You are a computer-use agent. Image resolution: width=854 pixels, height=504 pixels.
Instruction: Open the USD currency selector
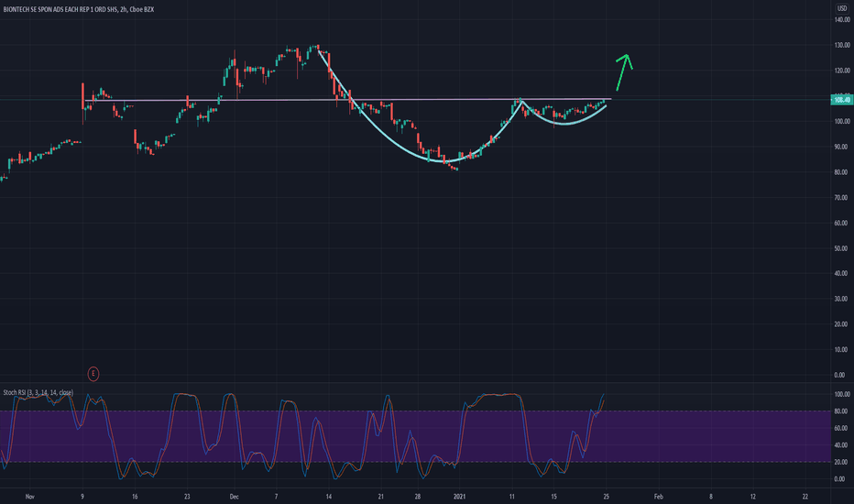coord(841,8)
